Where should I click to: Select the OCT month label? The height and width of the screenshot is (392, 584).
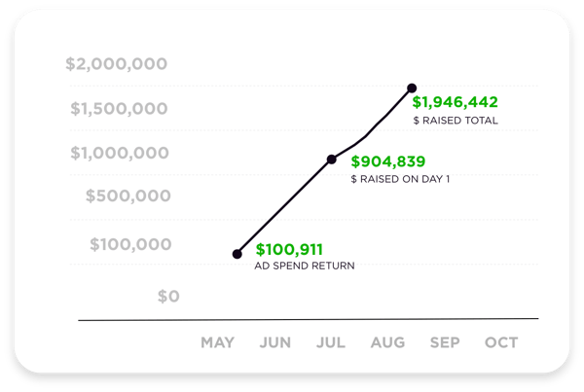point(501,342)
